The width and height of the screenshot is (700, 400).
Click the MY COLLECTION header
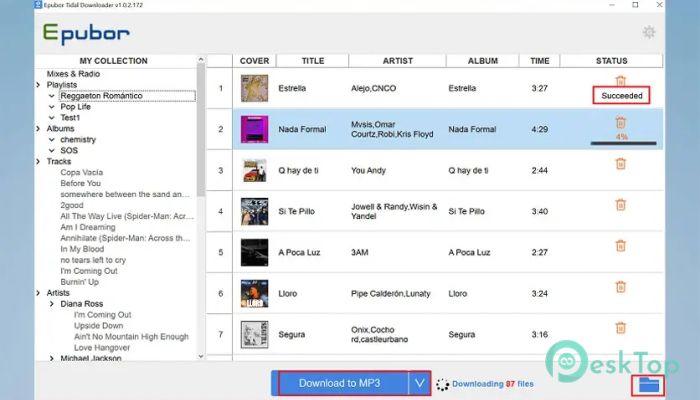(x=113, y=61)
